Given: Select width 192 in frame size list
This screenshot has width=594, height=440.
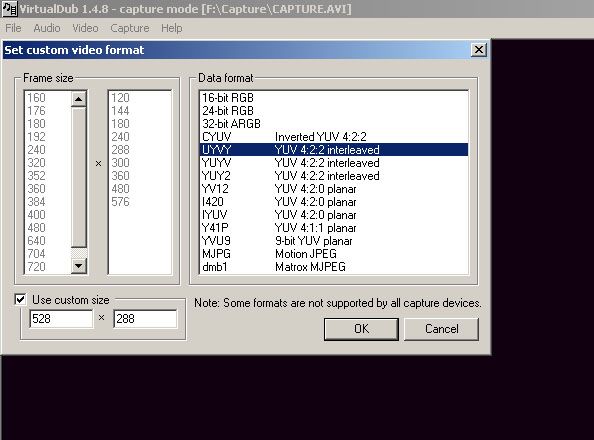Looking at the screenshot, I should (48, 136).
